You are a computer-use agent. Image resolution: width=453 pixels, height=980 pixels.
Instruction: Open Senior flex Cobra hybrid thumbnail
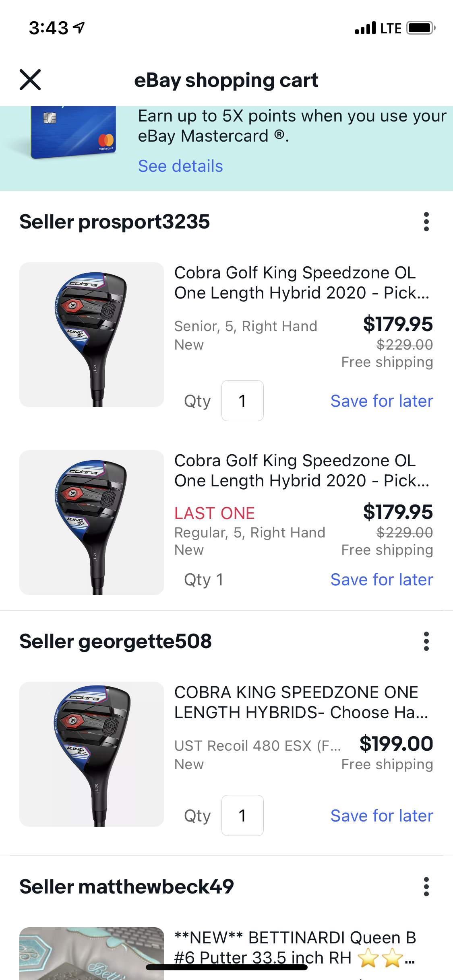[x=92, y=335]
